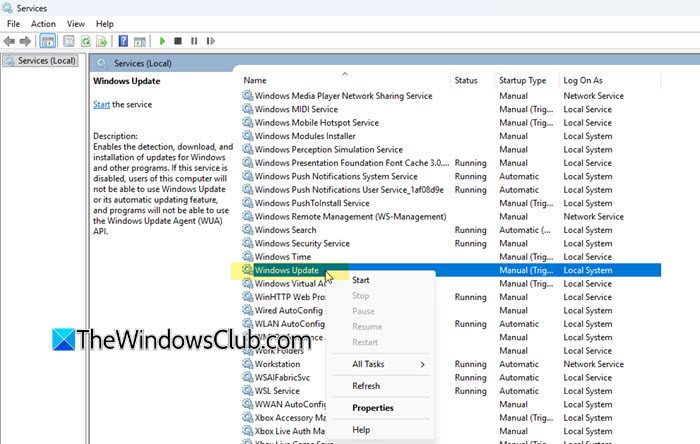
Task: Click the Forward arrow in the toolbar
Action: pyautogui.click(x=25, y=41)
